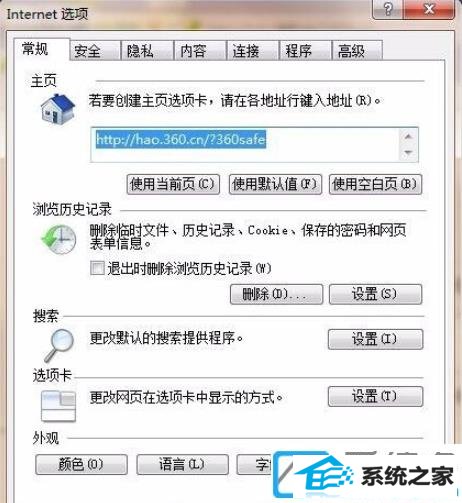Click the magnifying glass search icon
Viewport: 462px width, 503px height.
[59, 345]
